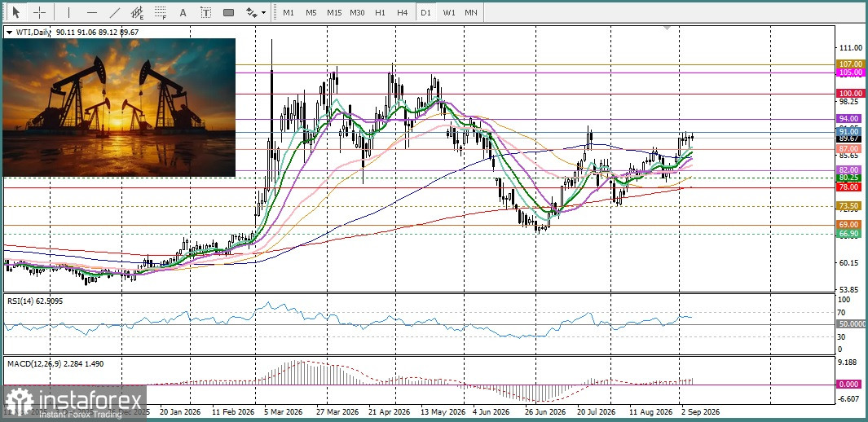
Task: Switch to the M5 timeframe
Action: coord(311,12)
